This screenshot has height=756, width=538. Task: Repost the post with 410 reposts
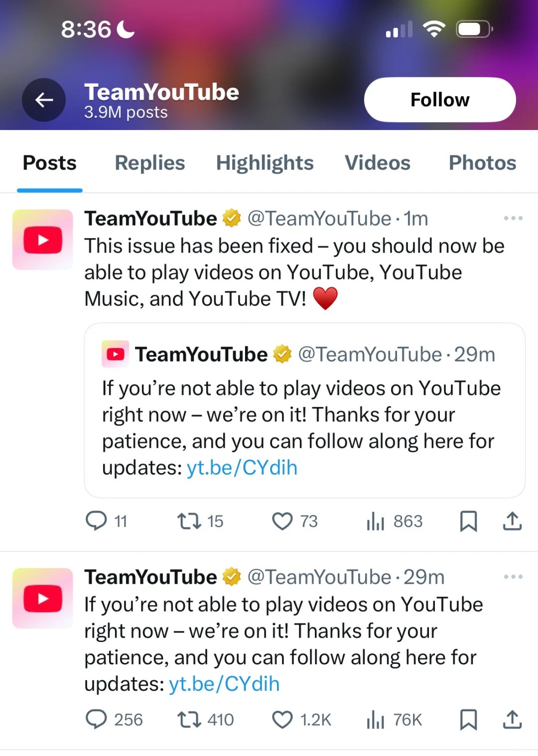pos(189,720)
